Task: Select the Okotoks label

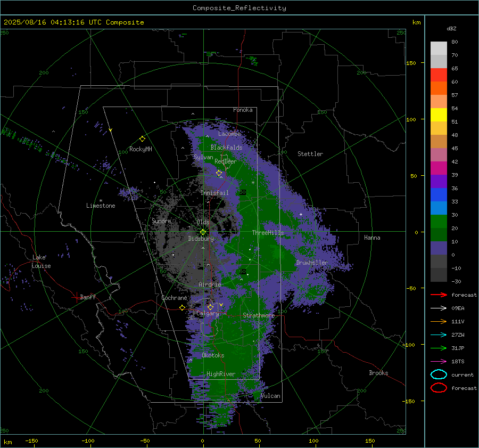Action: pos(213,355)
